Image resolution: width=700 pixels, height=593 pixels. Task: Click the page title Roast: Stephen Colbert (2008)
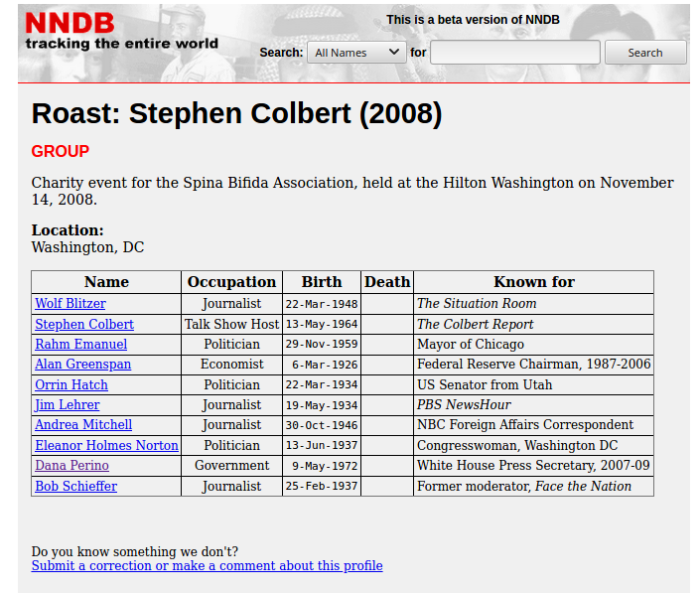[236, 113]
